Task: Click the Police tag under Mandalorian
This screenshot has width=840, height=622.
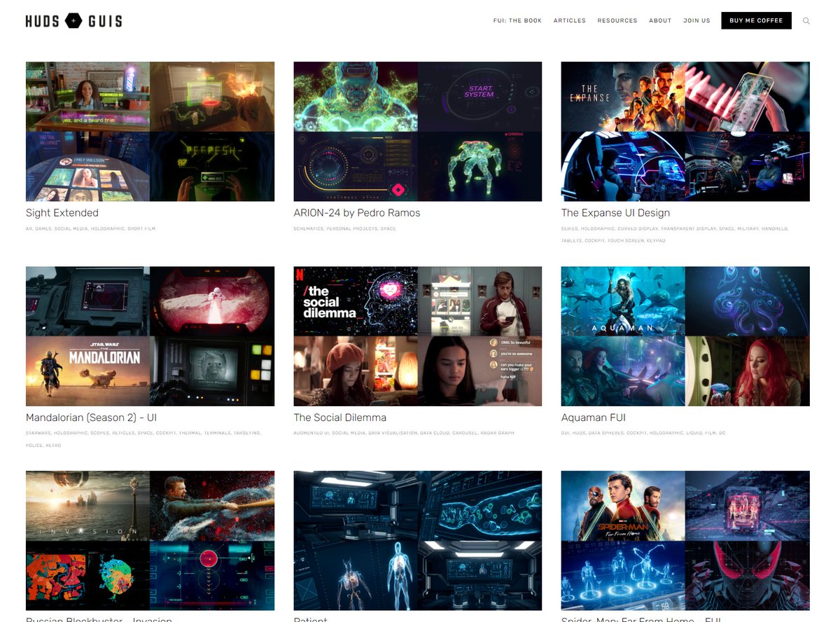Action: [x=34, y=445]
